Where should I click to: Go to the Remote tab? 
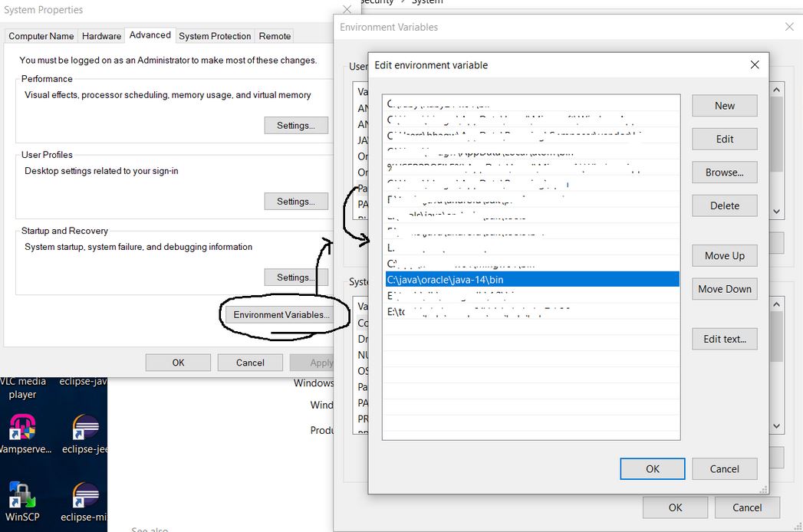[x=275, y=36]
